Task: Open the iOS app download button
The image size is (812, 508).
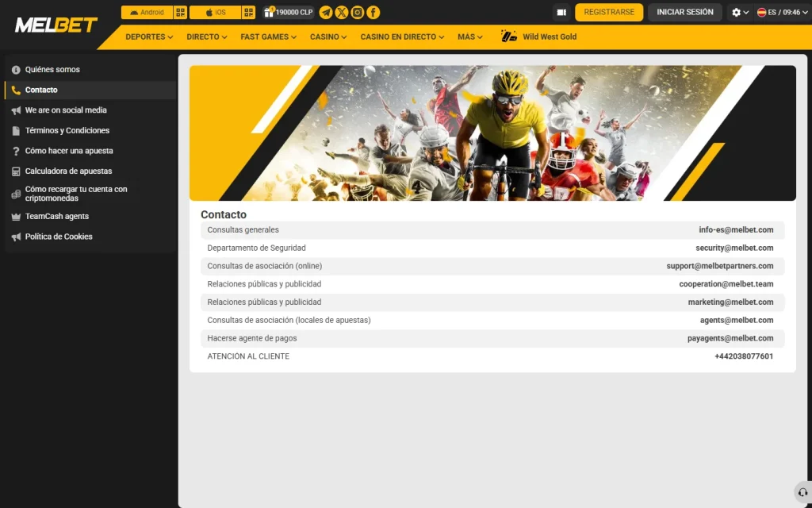Action: coord(216,13)
